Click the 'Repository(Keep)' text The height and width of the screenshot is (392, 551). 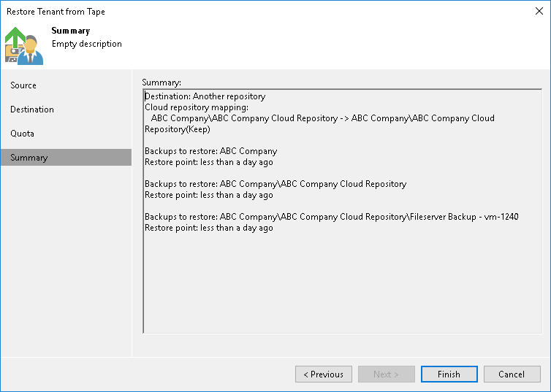pyautogui.click(x=178, y=129)
